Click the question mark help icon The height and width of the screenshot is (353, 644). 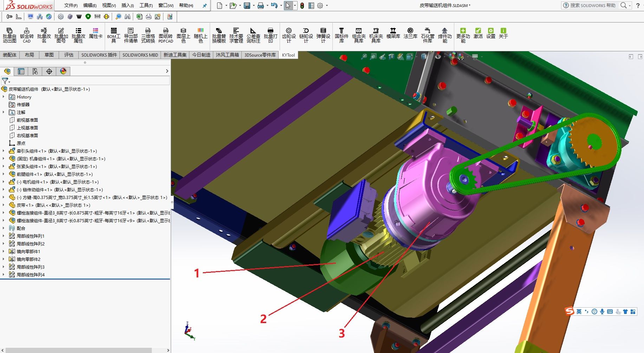pos(638,5)
